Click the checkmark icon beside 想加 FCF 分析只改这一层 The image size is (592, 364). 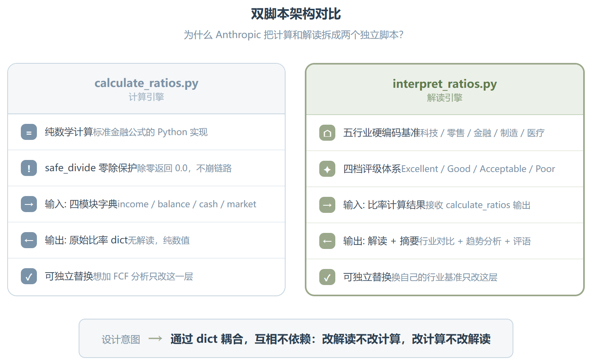pyautogui.click(x=29, y=277)
